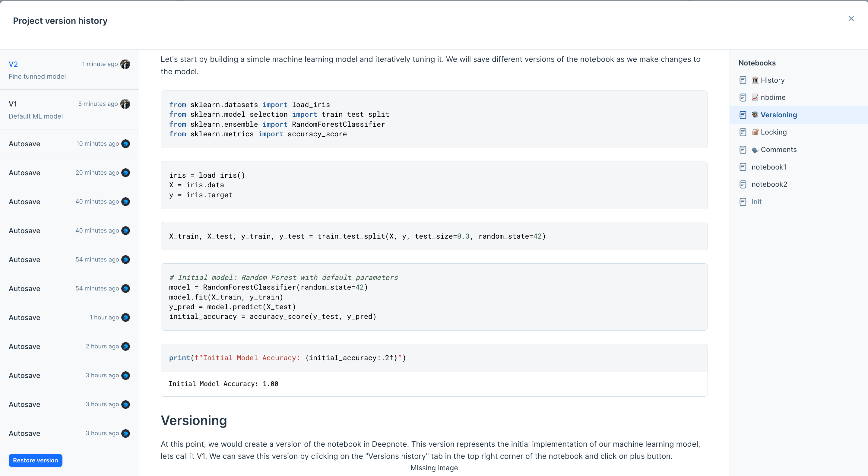868x476 pixels.
Task: Open the notebook2 entry
Action: click(769, 184)
